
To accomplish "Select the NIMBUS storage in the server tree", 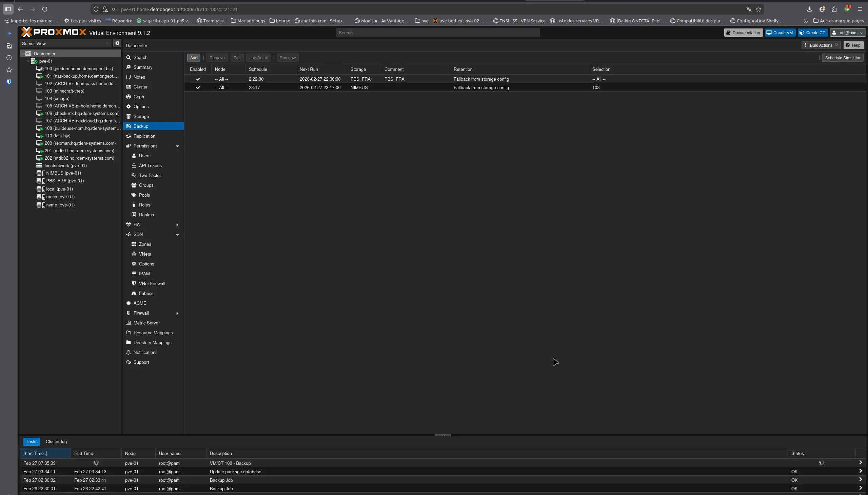I will [63, 173].
